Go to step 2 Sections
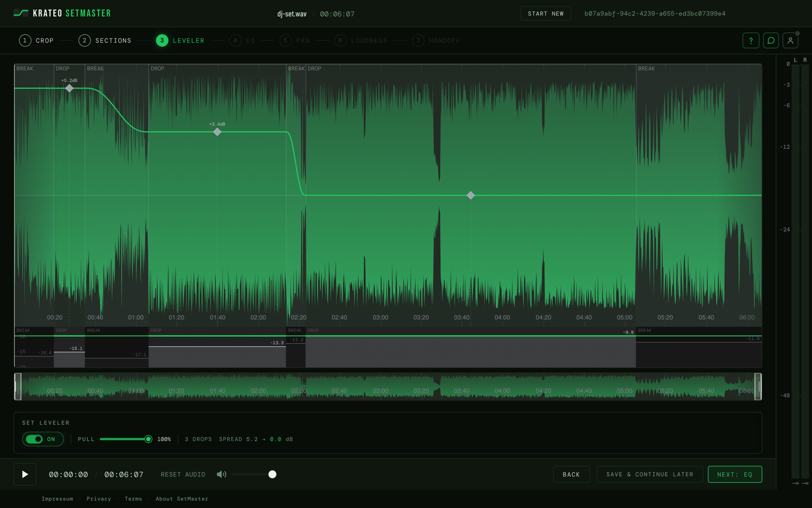Viewport: 812px width, 508px height. (x=105, y=41)
